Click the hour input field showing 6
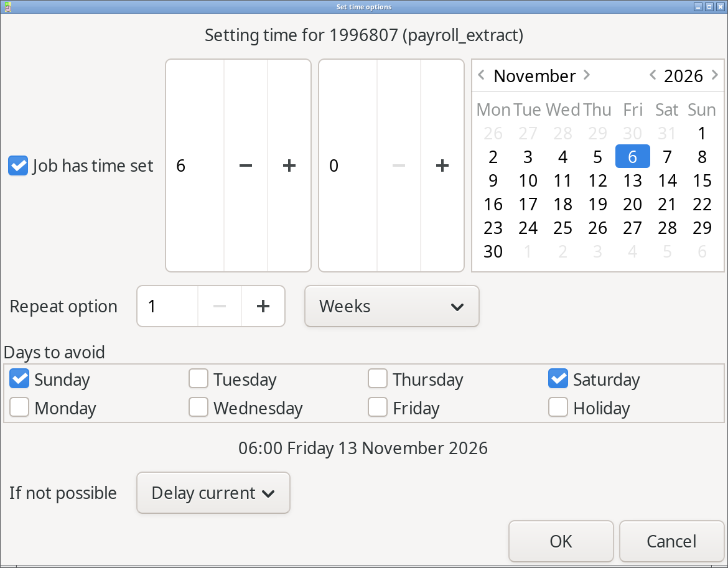The width and height of the screenshot is (728, 568). pos(195,165)
